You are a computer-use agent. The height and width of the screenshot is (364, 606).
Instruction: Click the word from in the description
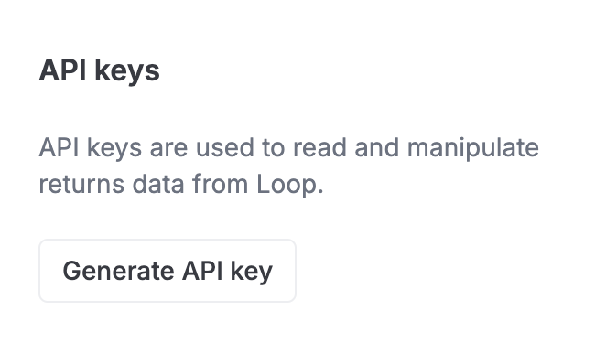click(221, 184)
